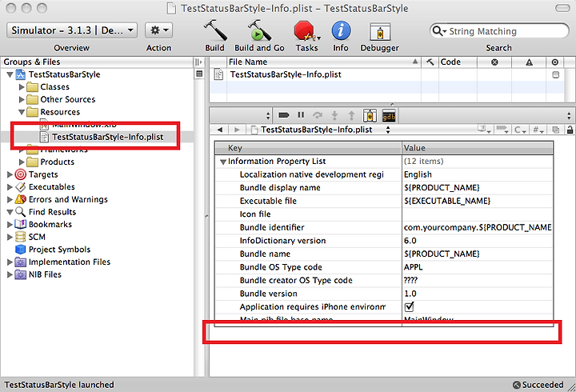Viewport: 576px width, 392px height.
Task: Sort by Code column header
Action: (458, 62)
